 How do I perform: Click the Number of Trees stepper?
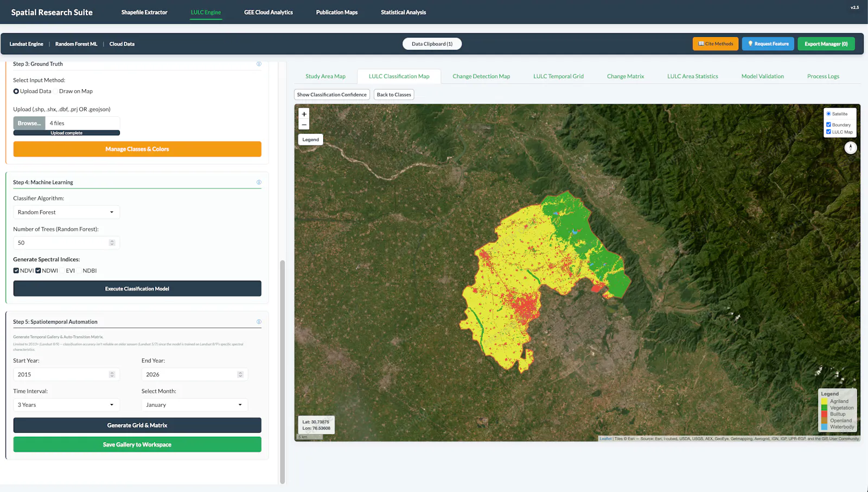click(x=112, y=243)
